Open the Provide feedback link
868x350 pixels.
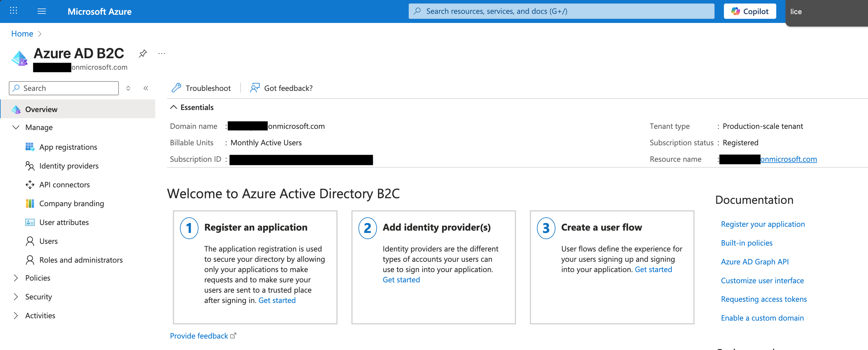point(203,336)
